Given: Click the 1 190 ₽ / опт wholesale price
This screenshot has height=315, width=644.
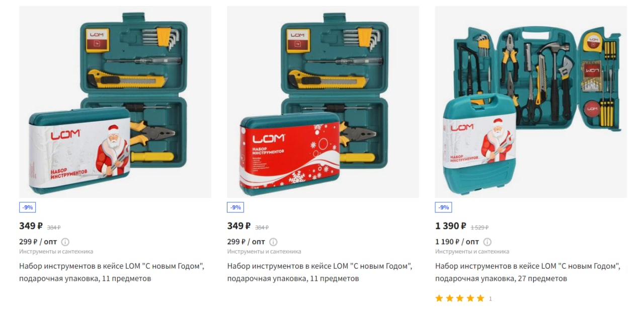Looking at the screenshot, I should (457, 242).
